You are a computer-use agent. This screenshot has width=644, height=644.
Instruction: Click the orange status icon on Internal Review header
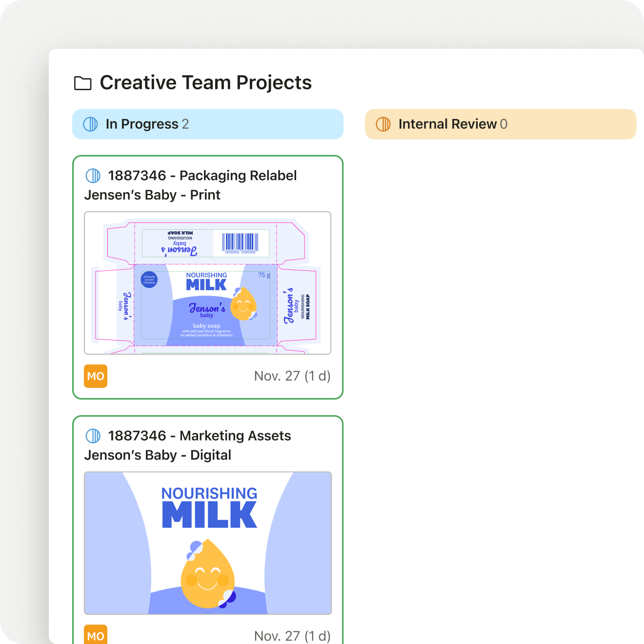[383, 124]
